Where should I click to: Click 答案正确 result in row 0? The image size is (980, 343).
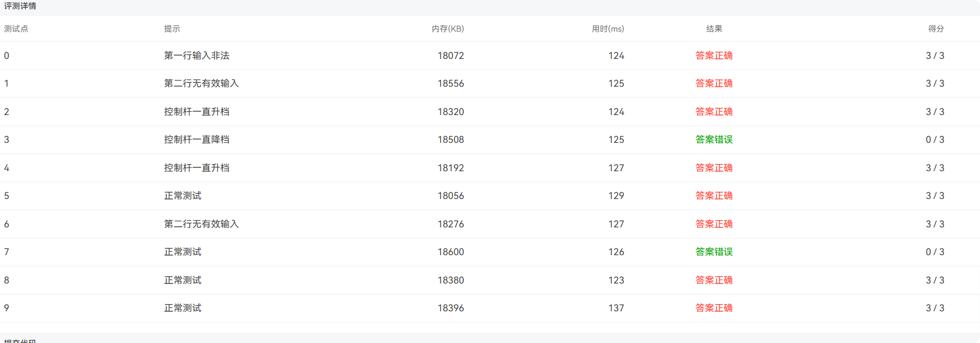714,56
